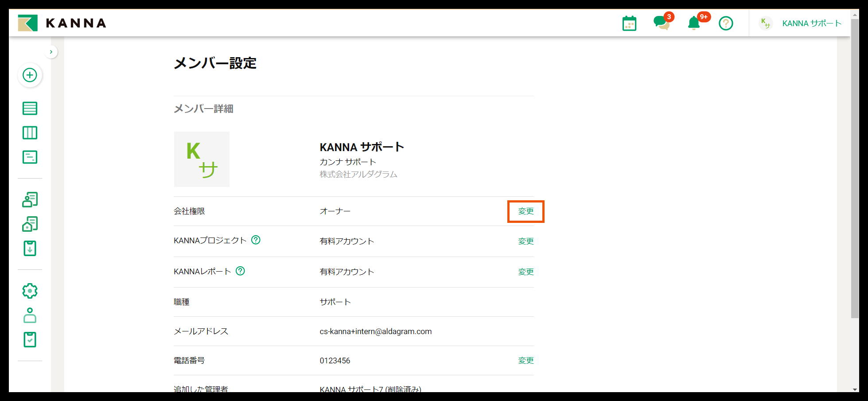This screenshot has height=401, width=868.
Task: Open the help tooltip beside KANNAレポート
Action: coord(241,271)
